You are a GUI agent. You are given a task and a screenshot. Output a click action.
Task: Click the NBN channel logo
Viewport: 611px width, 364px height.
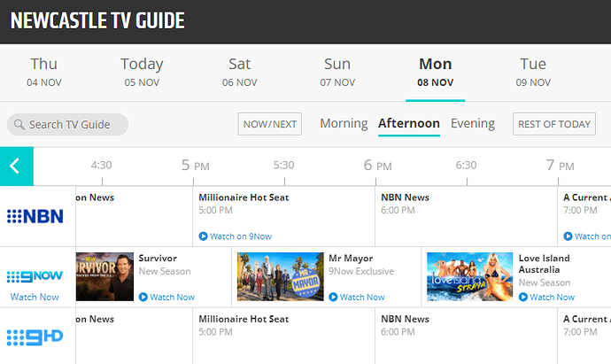[35, 216]
